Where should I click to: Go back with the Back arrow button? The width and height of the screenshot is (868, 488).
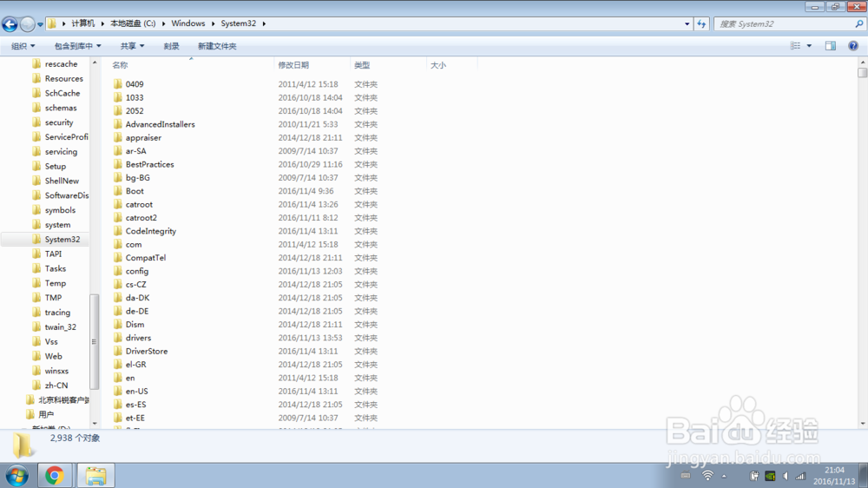click(10, 23)
